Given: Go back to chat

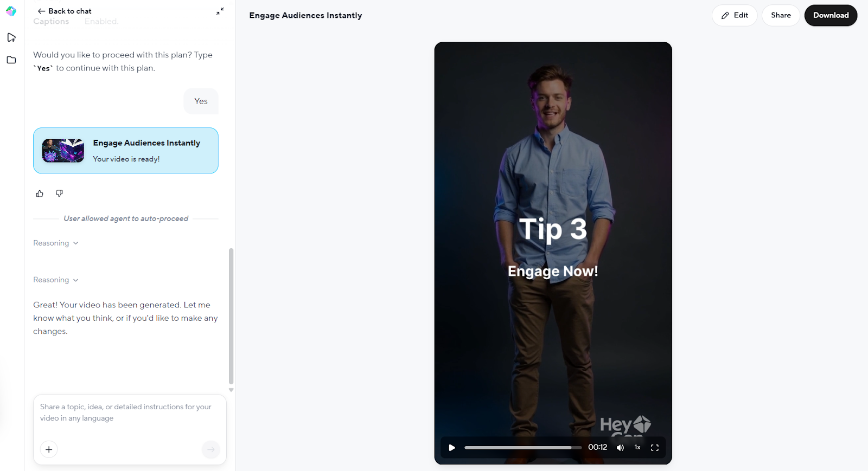Looking at the screenshot, I should 65,11.
